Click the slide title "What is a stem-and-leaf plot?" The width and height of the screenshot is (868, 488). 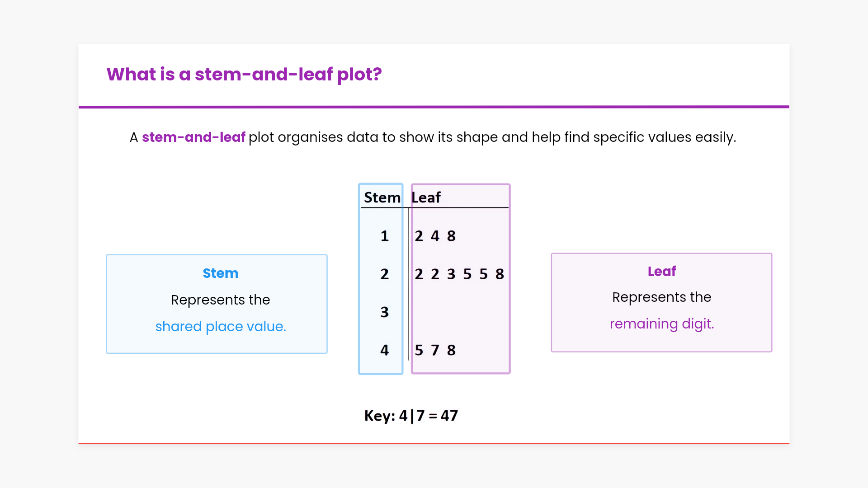click(x=244, y=75)
